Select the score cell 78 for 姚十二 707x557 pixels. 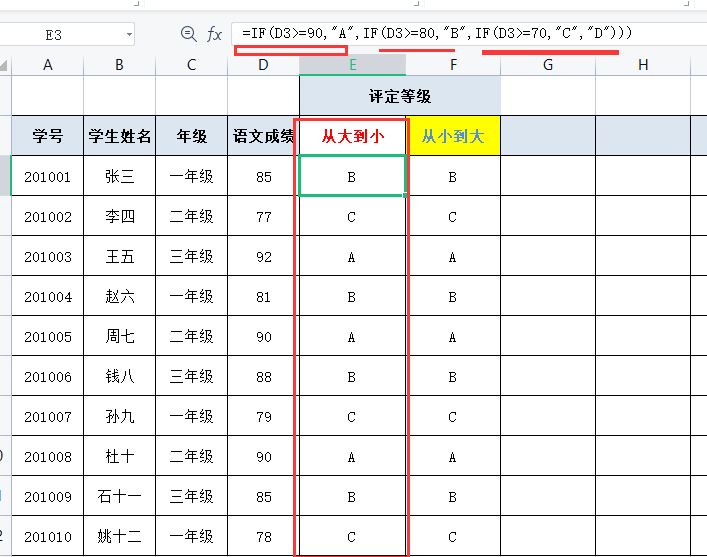coord(263,536)
